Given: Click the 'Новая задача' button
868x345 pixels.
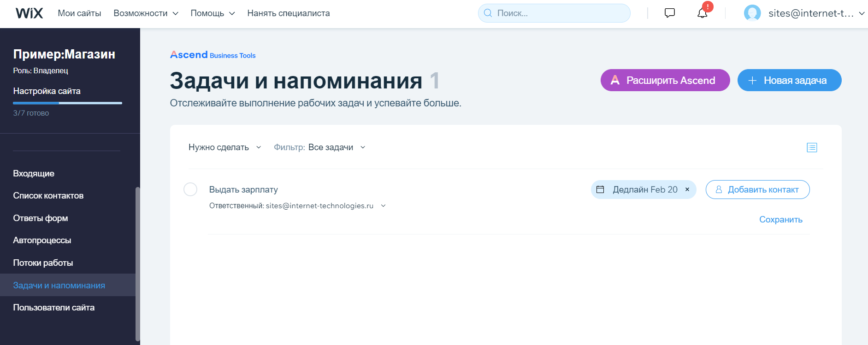Looking at the screenshot, I should [x=789, y=80].
